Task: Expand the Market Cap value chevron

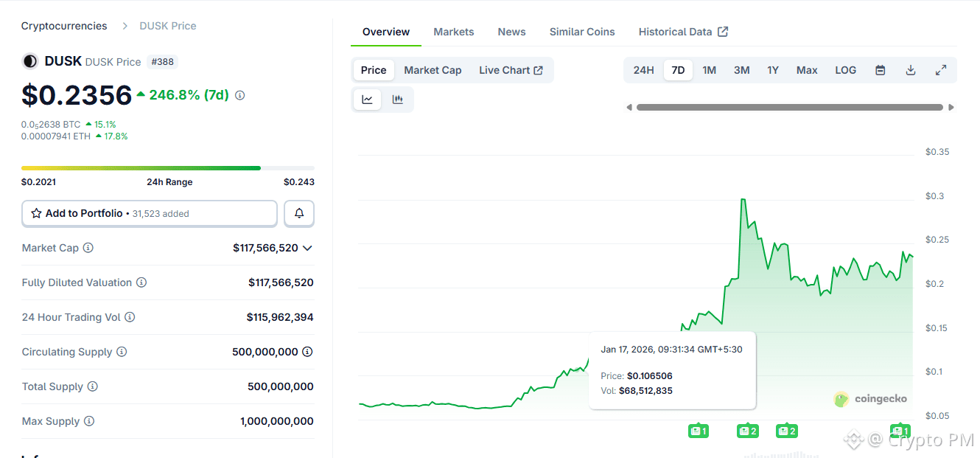Action: click(307, 248)
